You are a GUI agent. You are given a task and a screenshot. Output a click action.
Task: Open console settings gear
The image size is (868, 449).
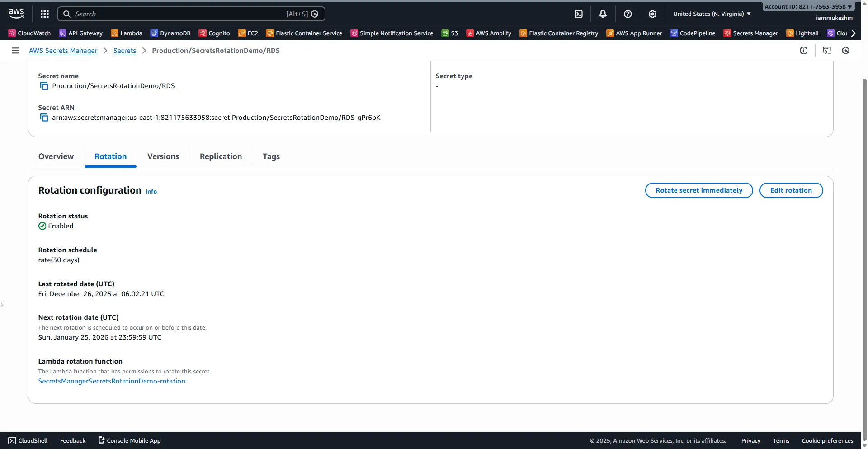[652, 14]
